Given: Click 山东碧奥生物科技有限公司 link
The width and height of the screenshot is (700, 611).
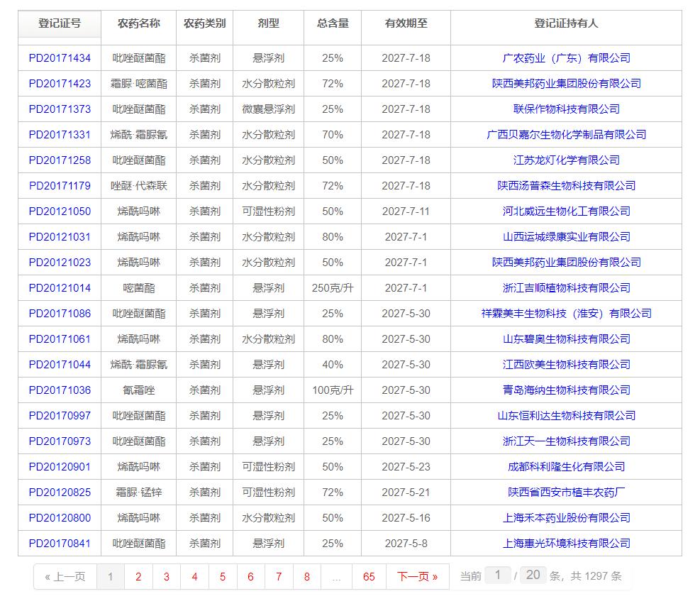Looking at the screenshot, I should 566,339.
